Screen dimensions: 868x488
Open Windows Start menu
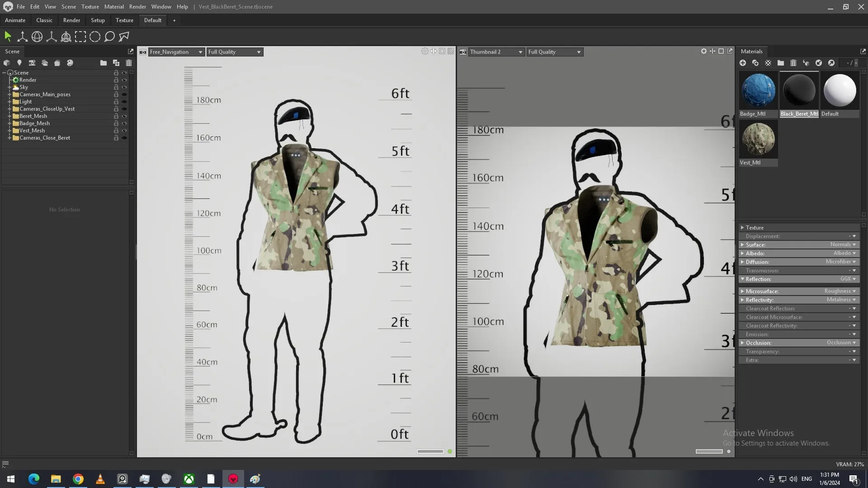11,479
